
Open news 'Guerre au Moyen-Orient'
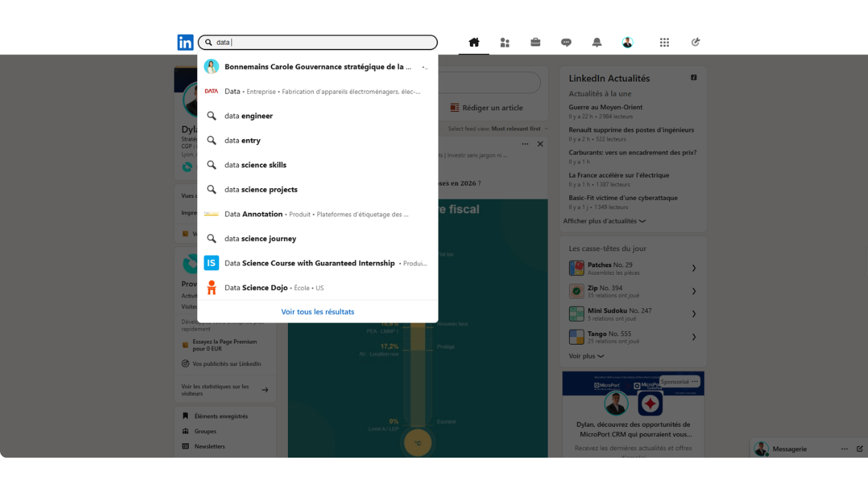click(x=606, y=107)
